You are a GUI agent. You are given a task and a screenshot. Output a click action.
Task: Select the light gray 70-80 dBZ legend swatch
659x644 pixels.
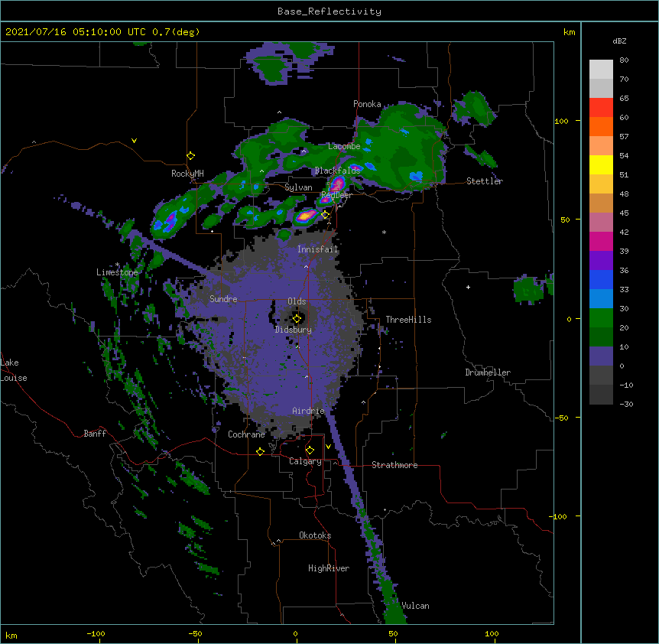click(601, 69)
